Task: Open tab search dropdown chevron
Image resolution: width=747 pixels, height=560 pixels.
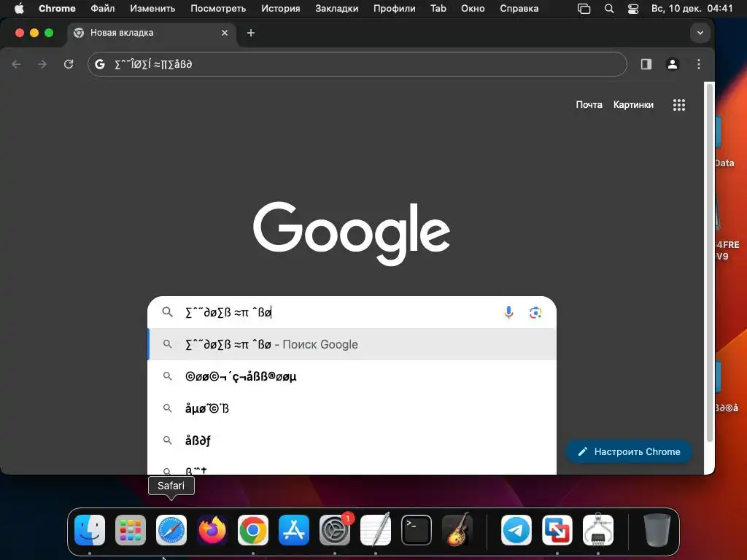Action: (700, 33)
